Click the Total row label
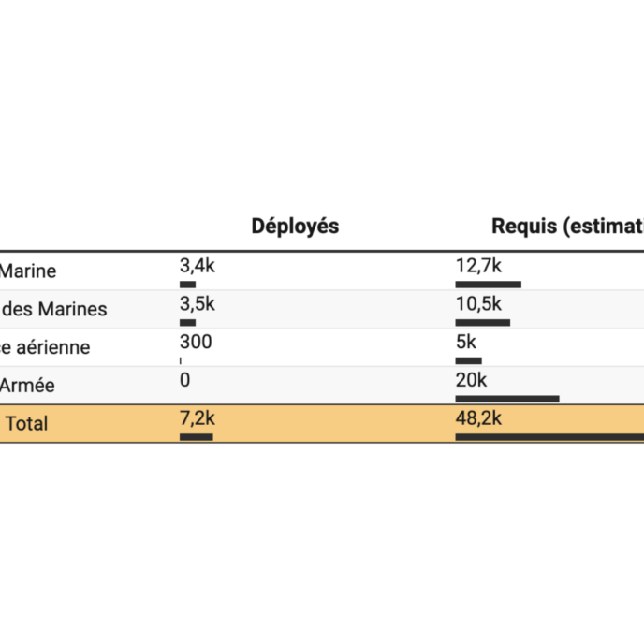 click(26, 423)
